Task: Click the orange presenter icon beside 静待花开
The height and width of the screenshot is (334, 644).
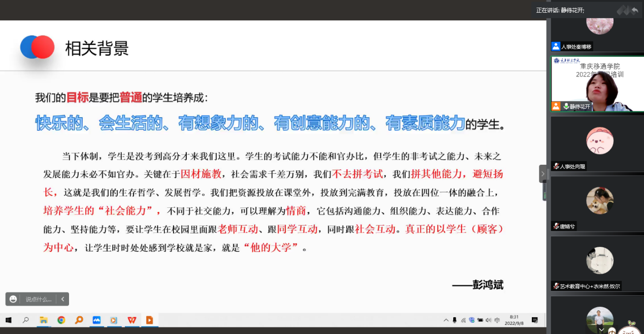Action: click(556, 106)
